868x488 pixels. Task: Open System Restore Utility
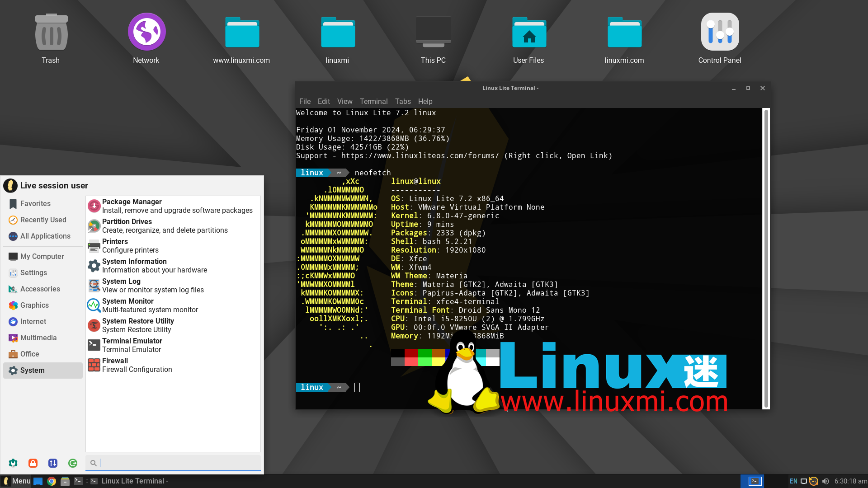(173, 325)
